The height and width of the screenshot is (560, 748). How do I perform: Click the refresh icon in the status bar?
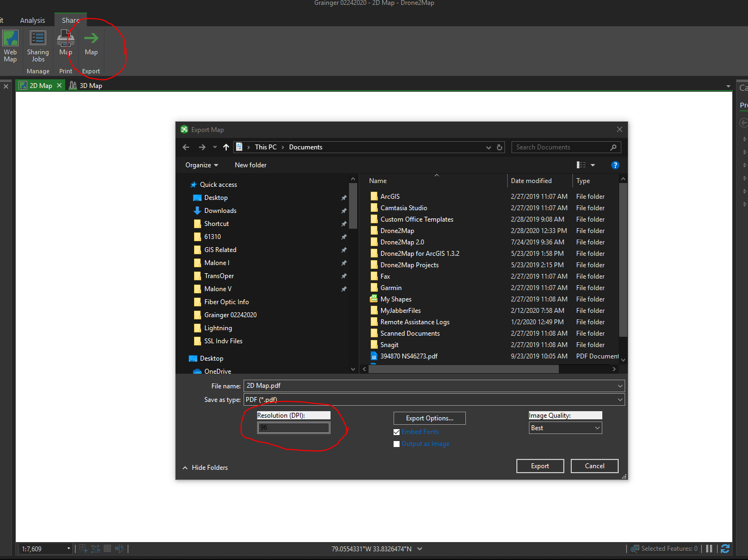point(725,549)
